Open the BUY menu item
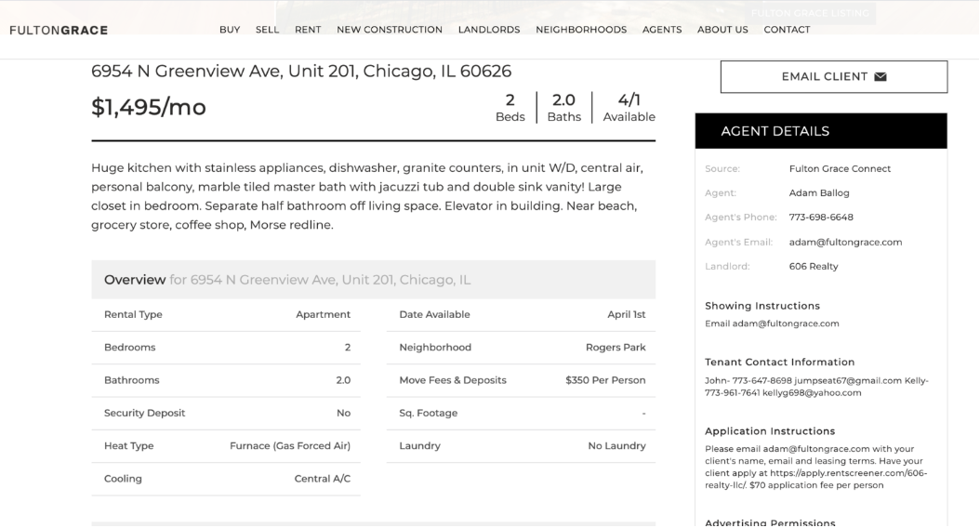The height and width of the screenshot is (528, 980). 230,30
